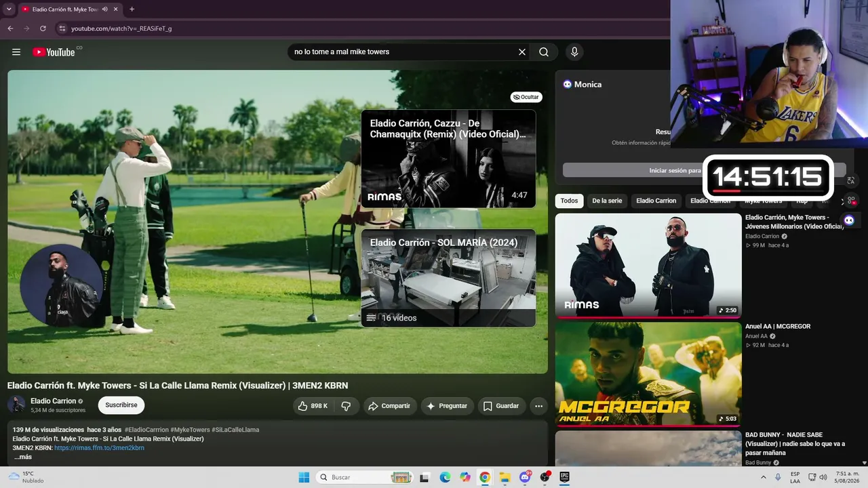The height and width of the screenshot is (488, 868).
Task: Open the Jóvenes Millonarios video thumbnail
Action: click(x=648, y=266)
